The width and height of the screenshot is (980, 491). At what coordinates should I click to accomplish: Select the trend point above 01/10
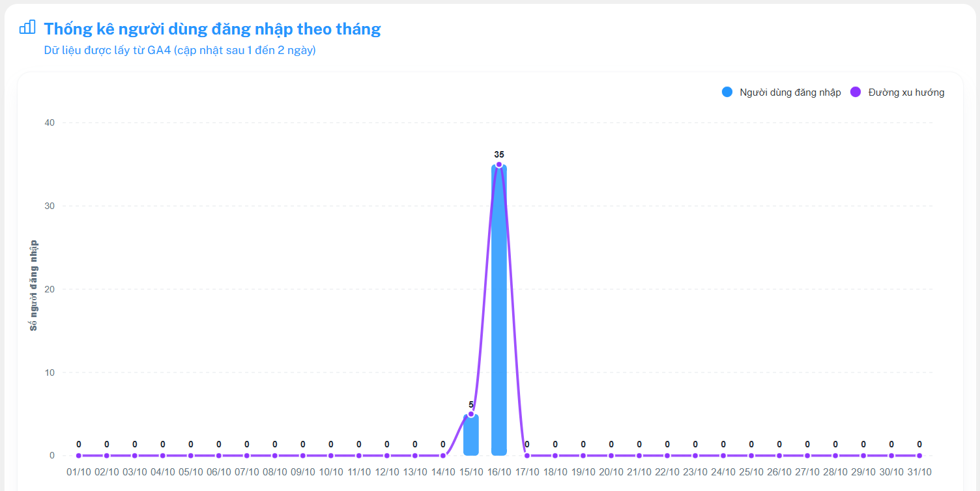79,456
